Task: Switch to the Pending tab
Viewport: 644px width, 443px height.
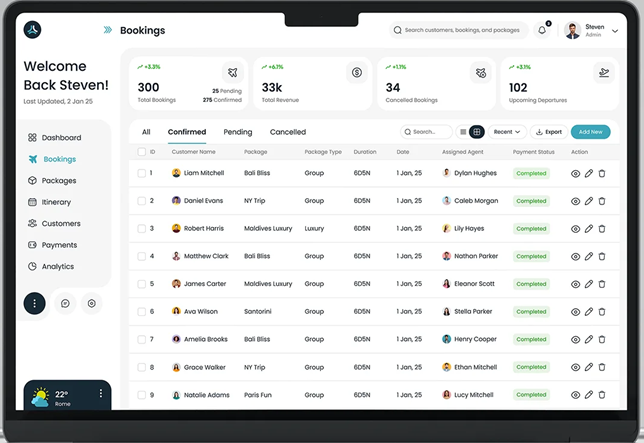Action: tap(238, 132)
